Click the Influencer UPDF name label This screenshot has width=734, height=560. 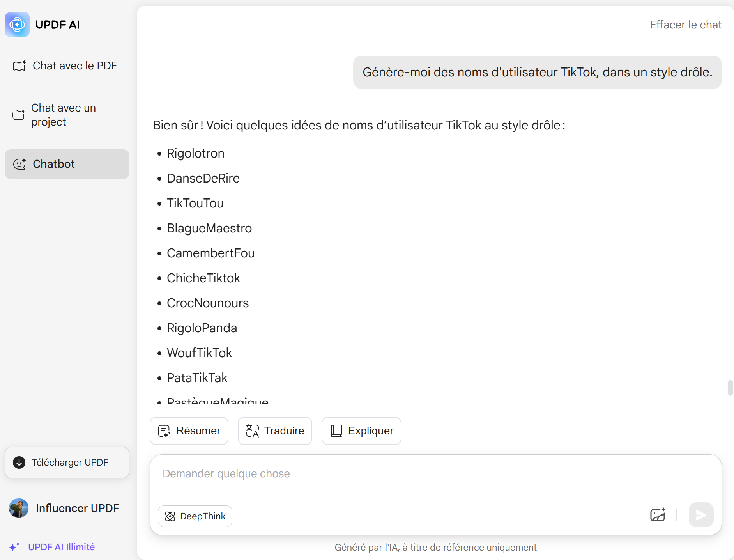click(x=77, y=508)
